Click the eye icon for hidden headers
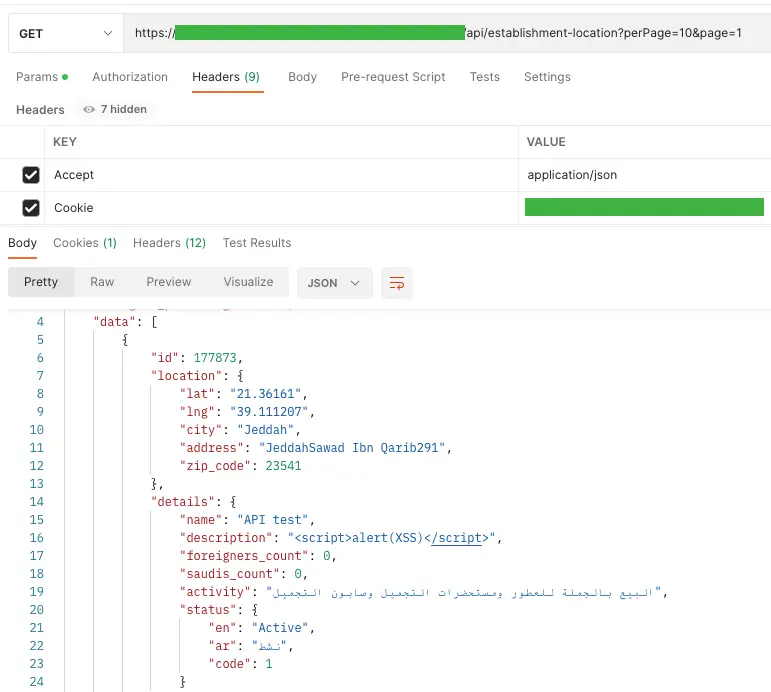 (89, 110)
